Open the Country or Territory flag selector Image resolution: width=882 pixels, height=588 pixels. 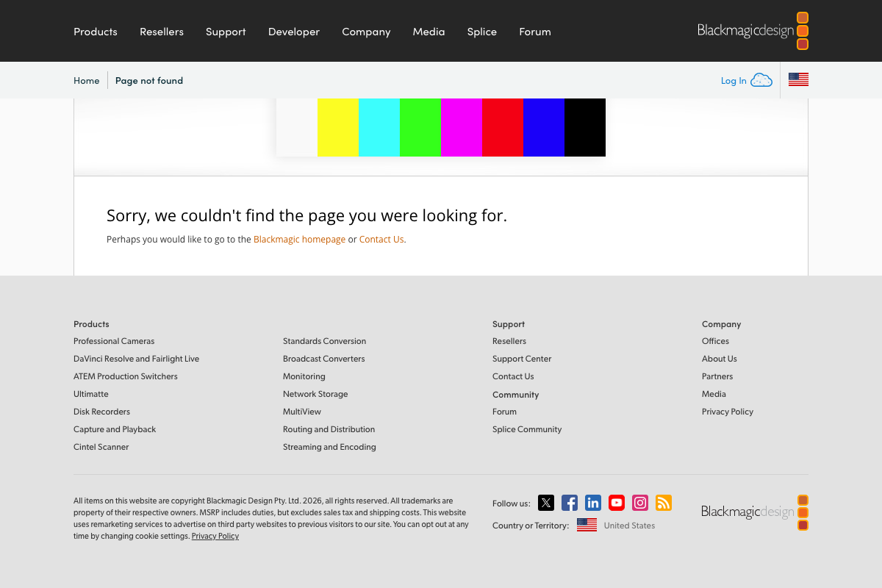tap(587, 525)
